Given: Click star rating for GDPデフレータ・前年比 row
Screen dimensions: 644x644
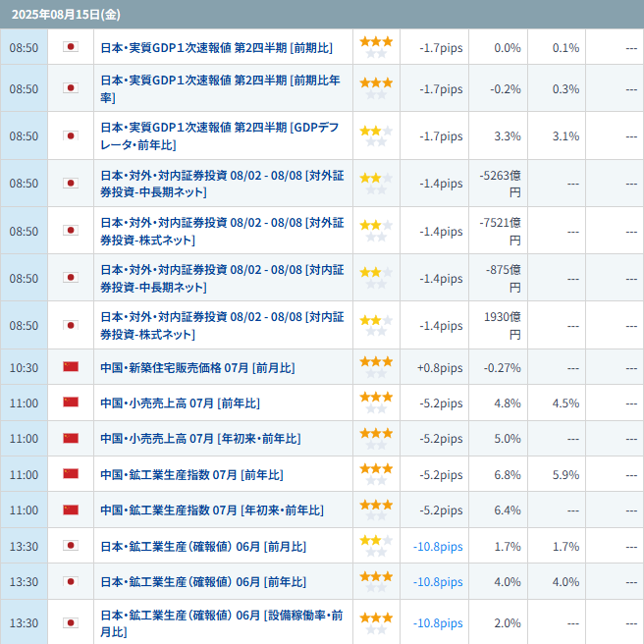Looking at the screenshot, I should click(376, 135).
